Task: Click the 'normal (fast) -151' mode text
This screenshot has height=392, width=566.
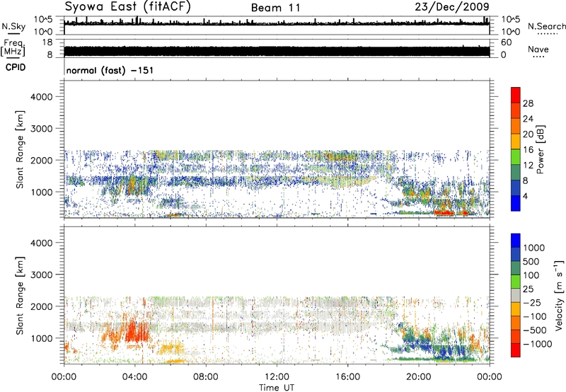Action: point(110,70)
